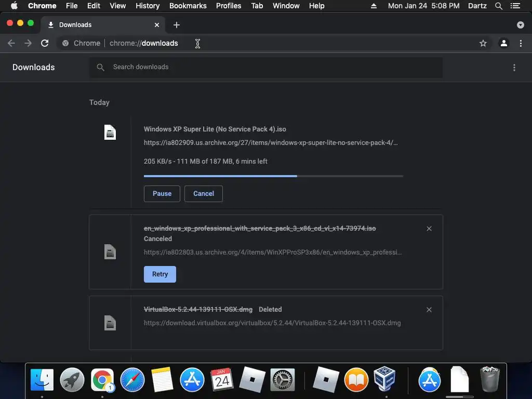The height and width of the screenshot is (399, 532).
Task: Retry the canceled Windows XP Professional download
Action: pyautogui.click(x=160, y=274)
